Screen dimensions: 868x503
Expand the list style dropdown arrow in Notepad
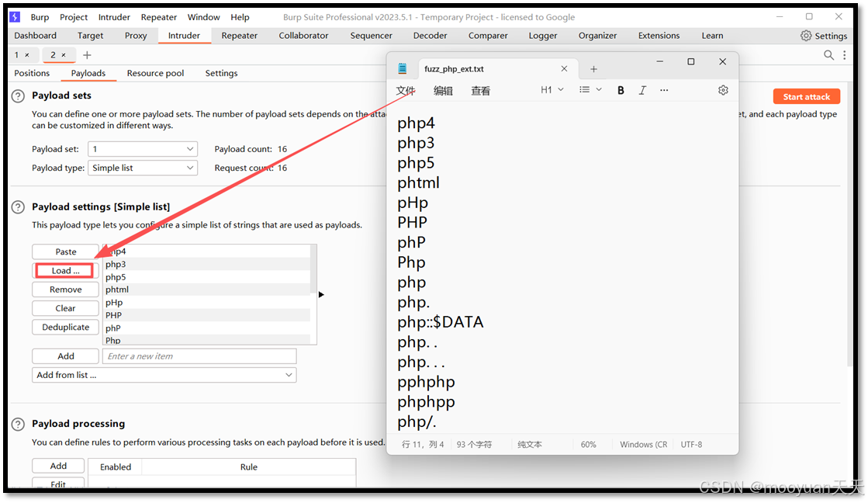coord(598,90)
